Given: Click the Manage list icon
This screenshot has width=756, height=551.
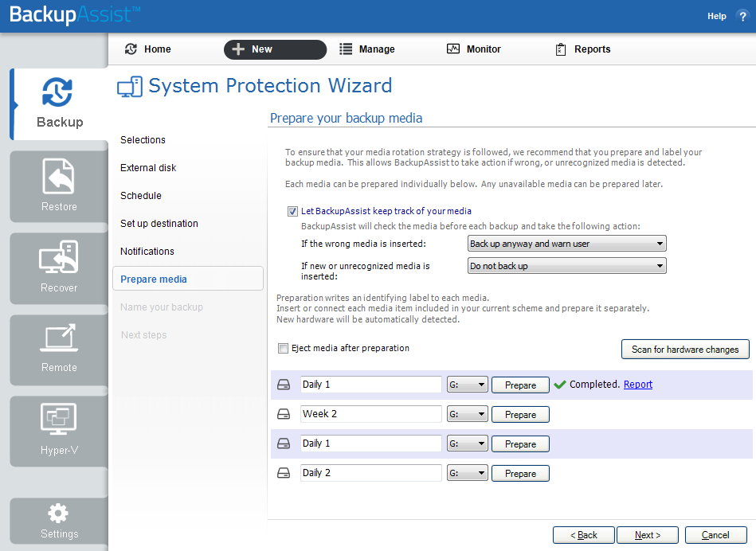Looking at the screenshot, I should 346,49.
